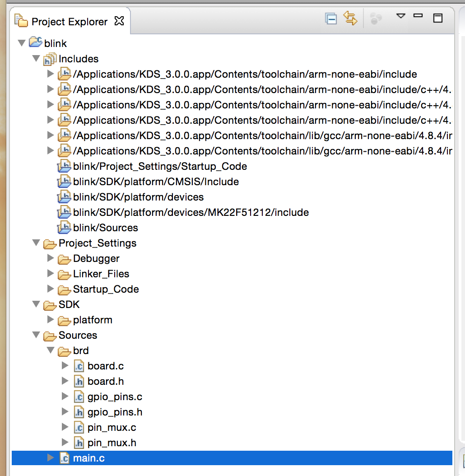
Task: Select the blink/Sources include entry
Action: [x=105, y=228]
